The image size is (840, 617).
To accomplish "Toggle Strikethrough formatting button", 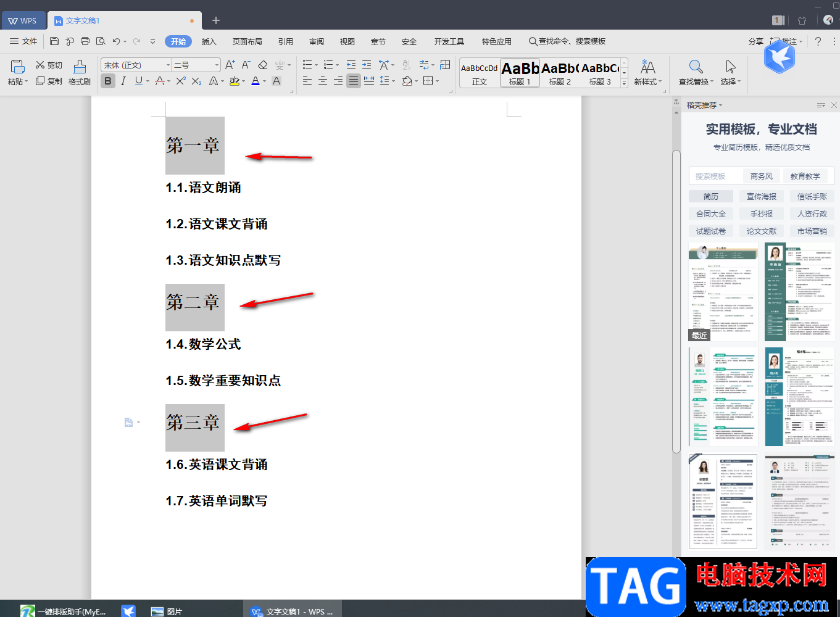I will [x=160, y=81].
